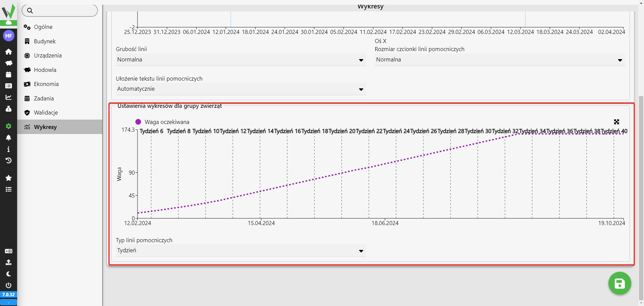This screenshot has width=644, height=306.
Task: Click the home icon in the sidebar
Action: point(8,52)
